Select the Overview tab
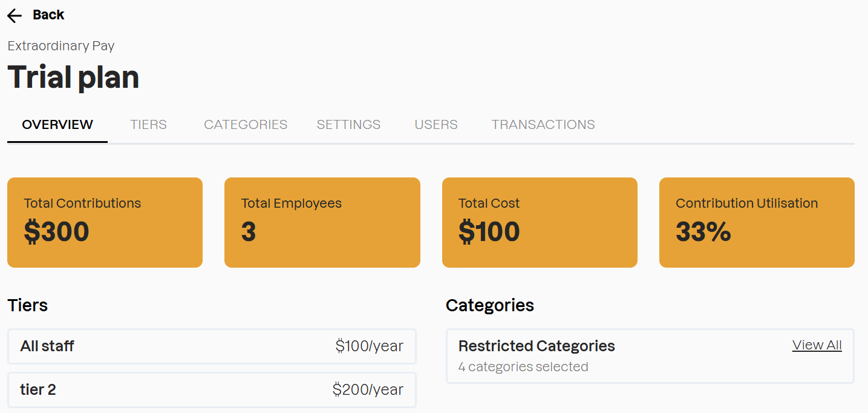The image size is (868, 413). click(57, 125)
